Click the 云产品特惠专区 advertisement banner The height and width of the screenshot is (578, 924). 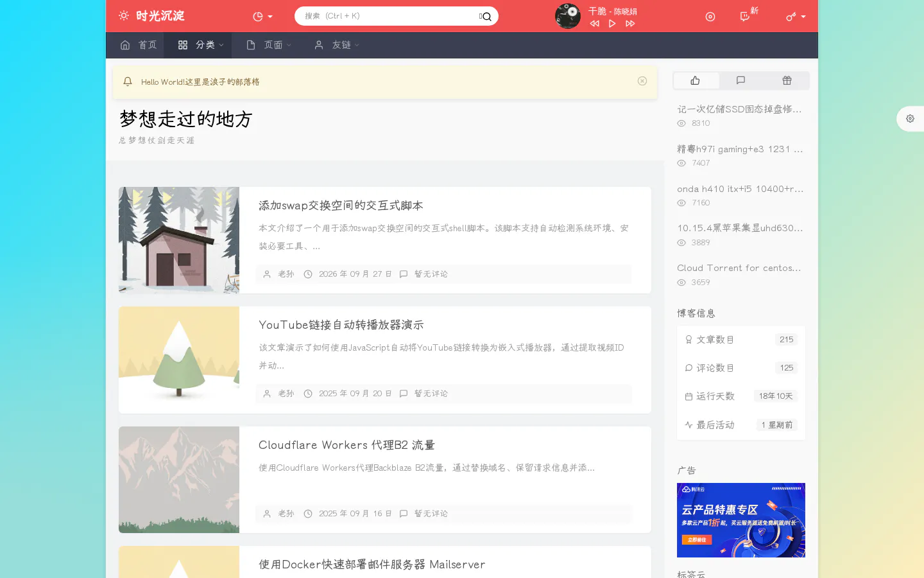741,520
